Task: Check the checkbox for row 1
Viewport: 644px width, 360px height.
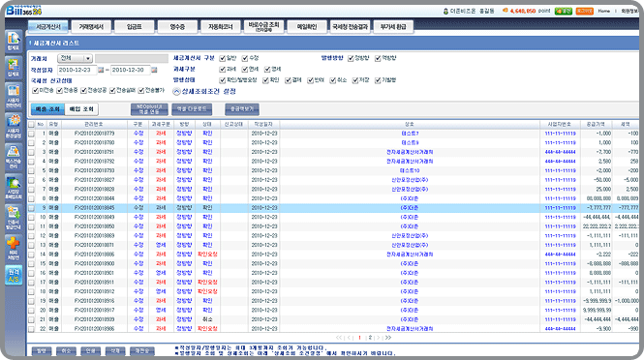Action: [x=32, y=134]
